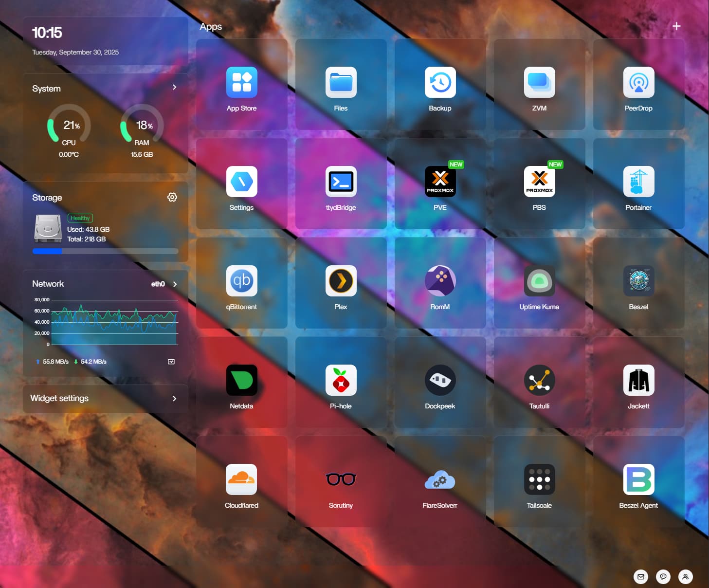The width and height of the screenshot is (709, 588).
Task: Launch the Tailscale app
Action: click(x=539, y=480)
